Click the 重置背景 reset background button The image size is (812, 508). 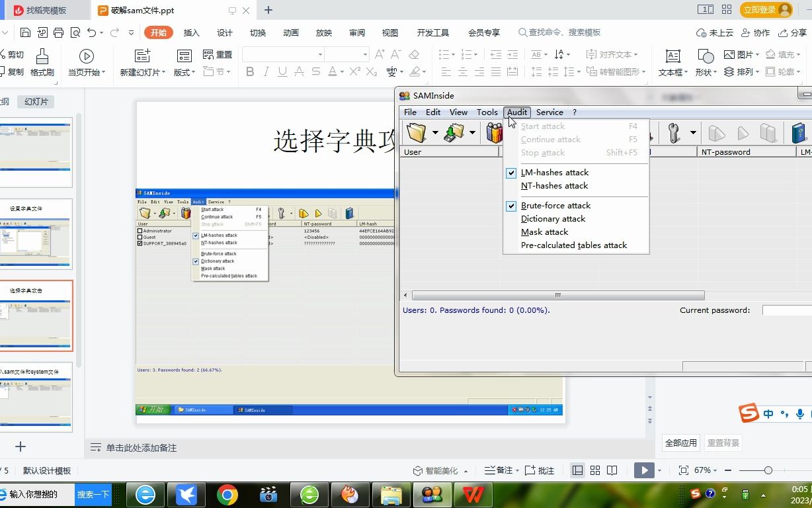click(723, 443)
